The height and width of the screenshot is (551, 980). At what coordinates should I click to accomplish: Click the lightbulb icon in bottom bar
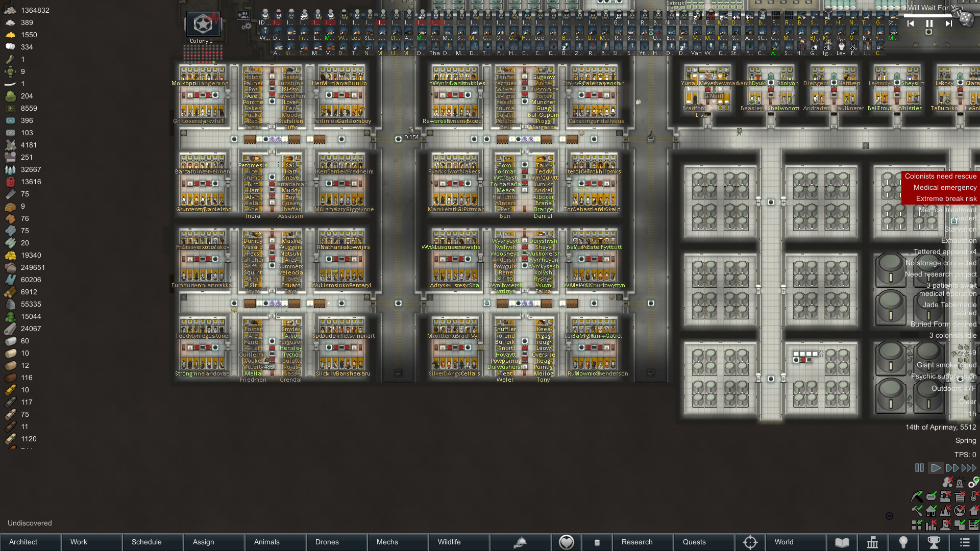click(903, 542)
